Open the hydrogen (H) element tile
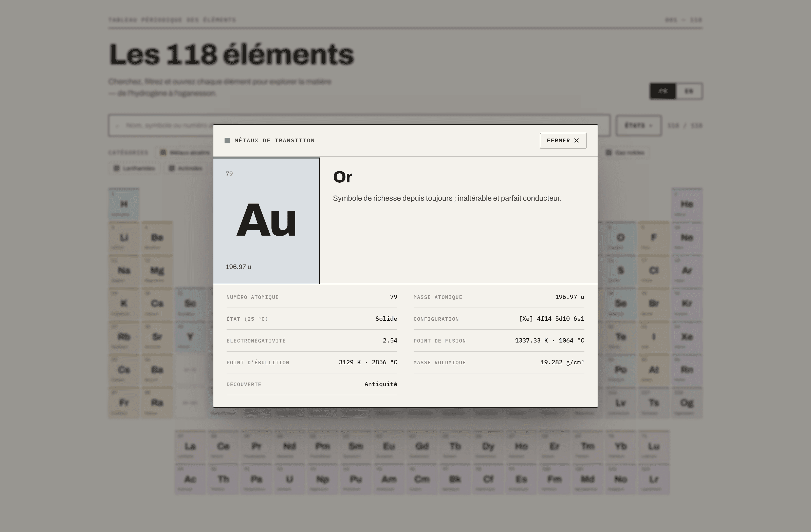Image resolution: width=811 pixels, height=532 pixels. point(124,204)
